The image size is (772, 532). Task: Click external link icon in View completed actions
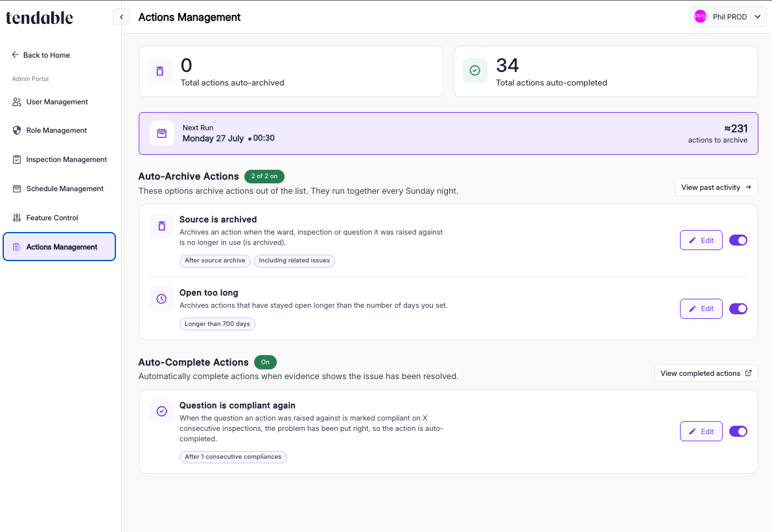748,373
